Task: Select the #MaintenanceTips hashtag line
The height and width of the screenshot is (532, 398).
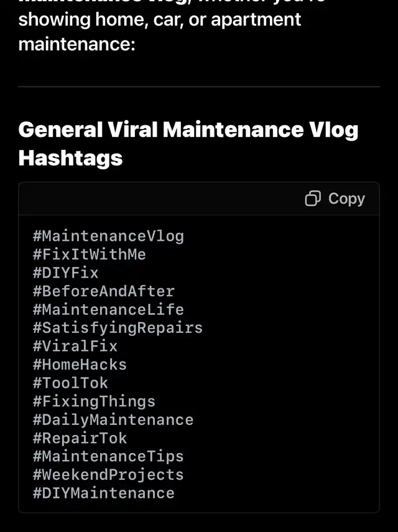Action: coord(108,456)
